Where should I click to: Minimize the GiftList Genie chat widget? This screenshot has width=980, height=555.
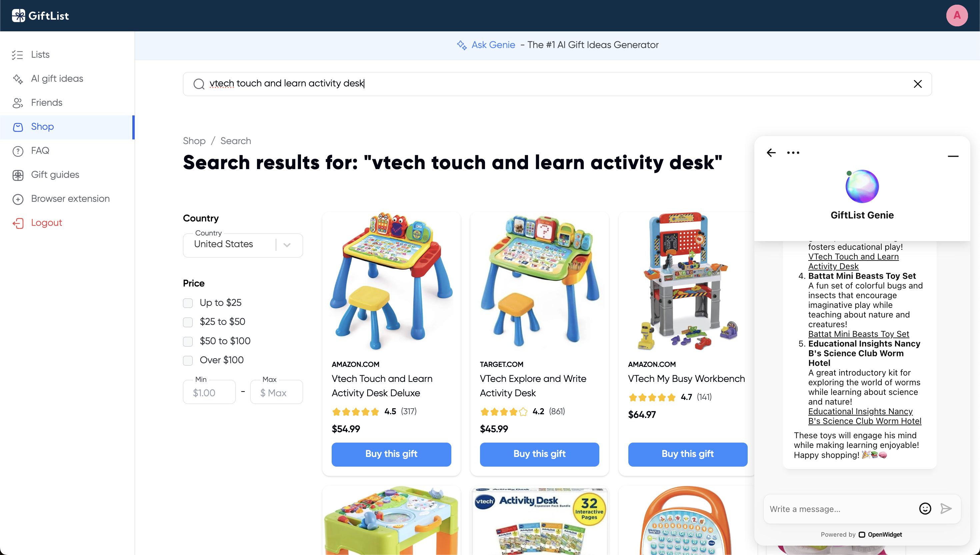[953, 156]
